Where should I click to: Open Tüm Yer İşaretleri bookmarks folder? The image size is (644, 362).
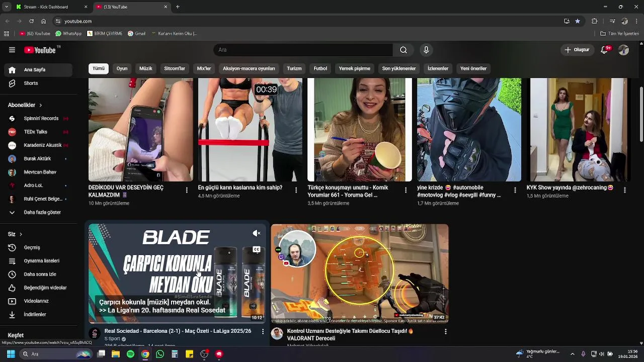[620, 34]
